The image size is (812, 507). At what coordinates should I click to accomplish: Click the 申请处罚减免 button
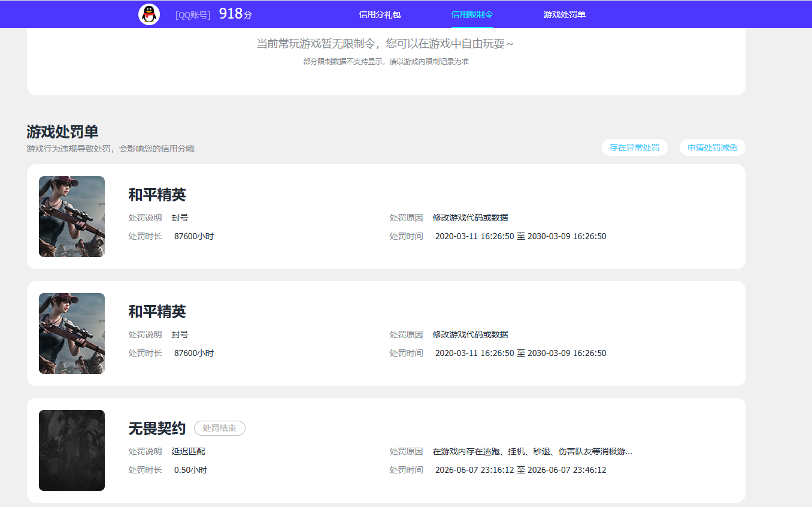(x=713, y=147)
